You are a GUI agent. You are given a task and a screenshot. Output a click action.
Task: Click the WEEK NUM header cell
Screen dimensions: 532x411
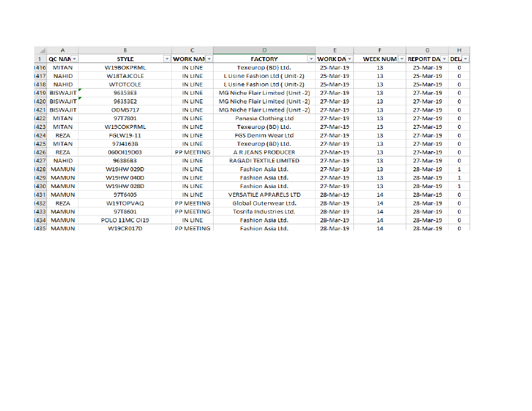point(380,59)
